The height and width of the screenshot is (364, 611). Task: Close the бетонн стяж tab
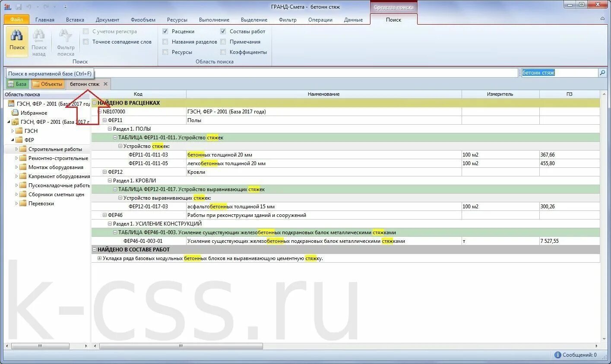coord(105,84)
